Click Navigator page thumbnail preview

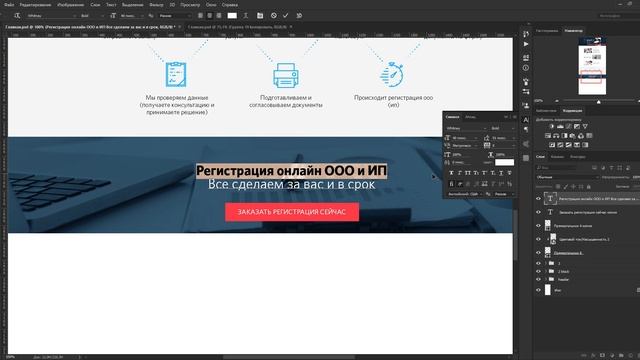[x=592, y=66]
